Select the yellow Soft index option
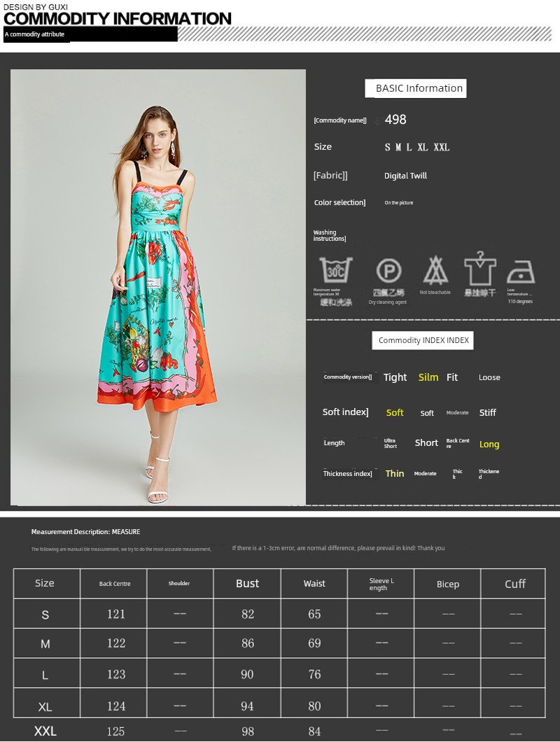This screenshot has height=742, width=560. (395, 413)
